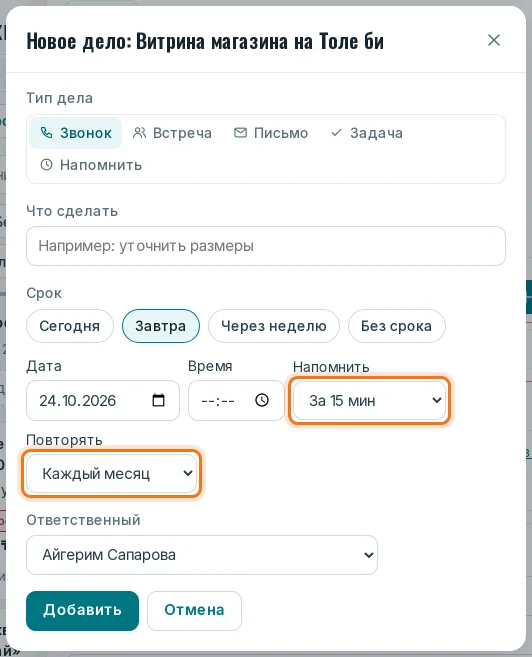Screen dimensions: 532x657
Task: Select the Напомнить activity type
Action: pyautogui.click(x=91, y=165)
